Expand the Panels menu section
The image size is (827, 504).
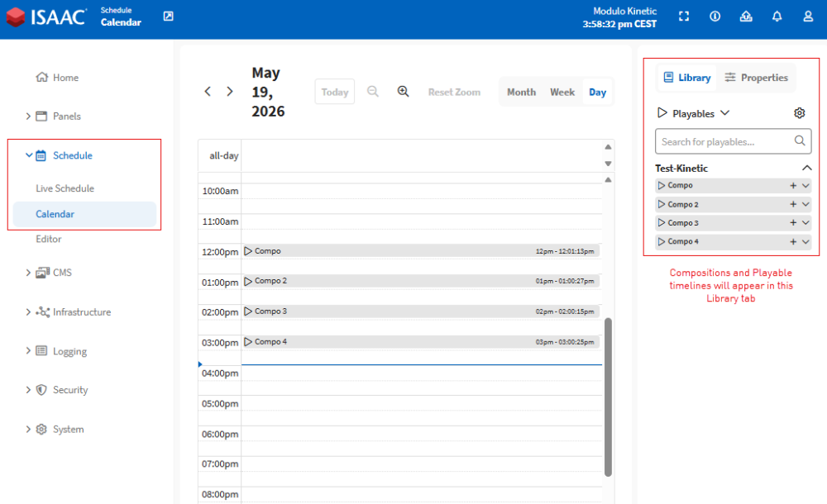pos(28,116)
